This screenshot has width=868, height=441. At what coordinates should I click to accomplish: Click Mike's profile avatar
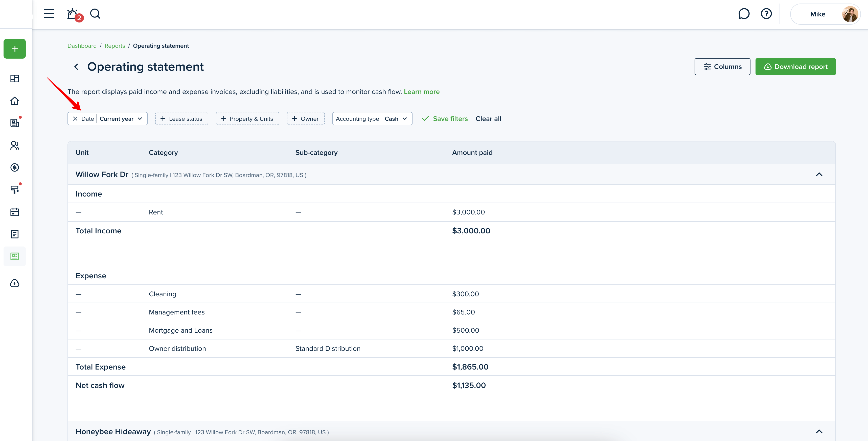850,14
